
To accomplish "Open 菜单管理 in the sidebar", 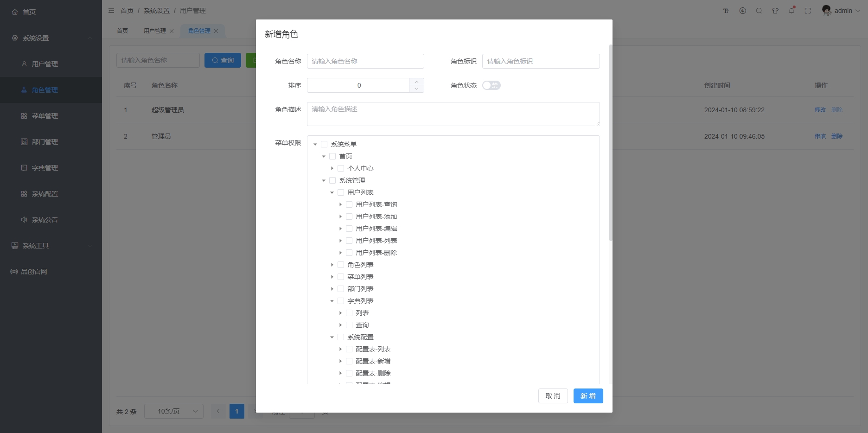I will [51, 116].
